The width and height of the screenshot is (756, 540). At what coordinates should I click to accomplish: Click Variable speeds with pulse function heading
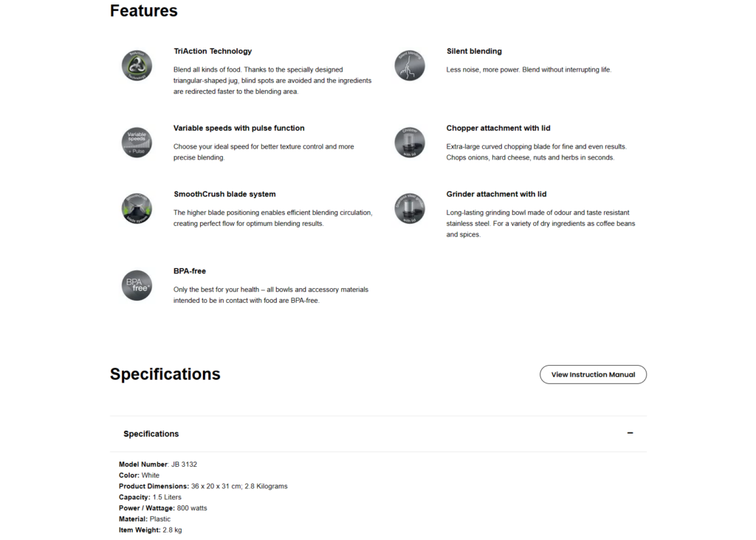(238, 129)
